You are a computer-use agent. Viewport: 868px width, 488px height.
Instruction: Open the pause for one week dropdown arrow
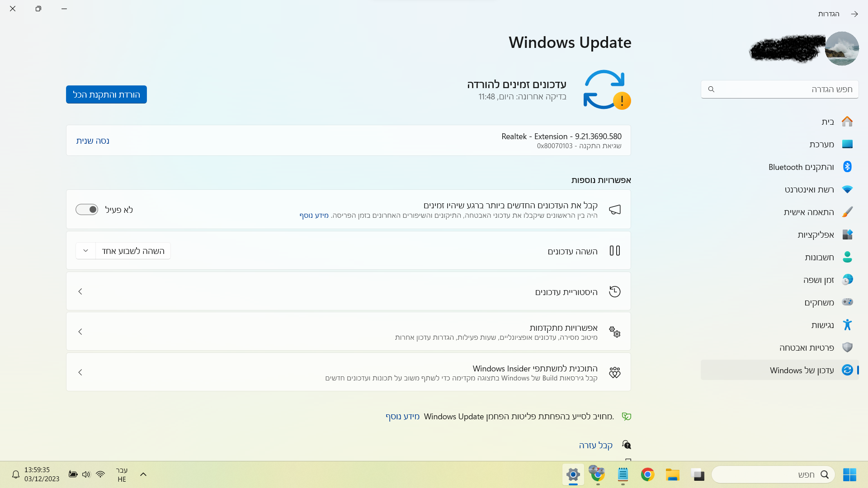(85, 251)
